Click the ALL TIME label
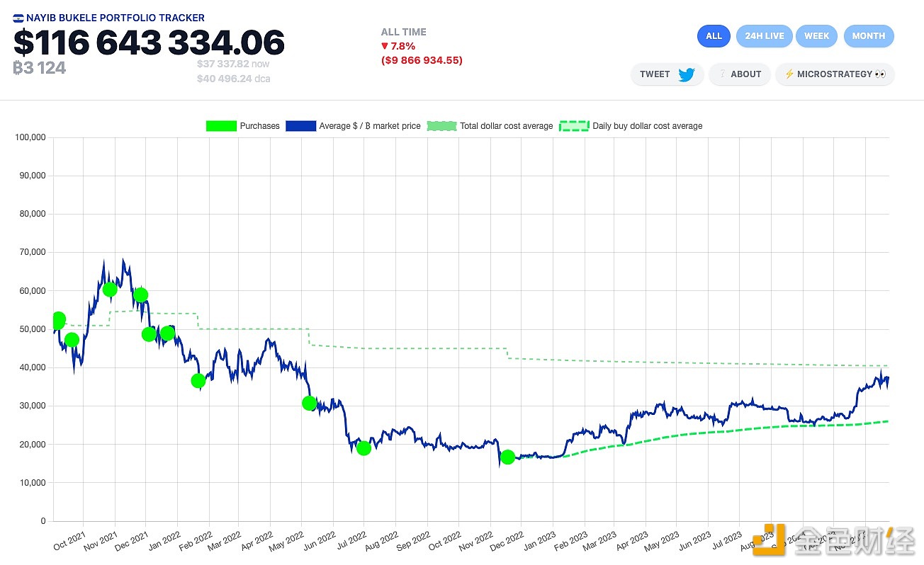924x565 pixels. [x=404, y=32]
